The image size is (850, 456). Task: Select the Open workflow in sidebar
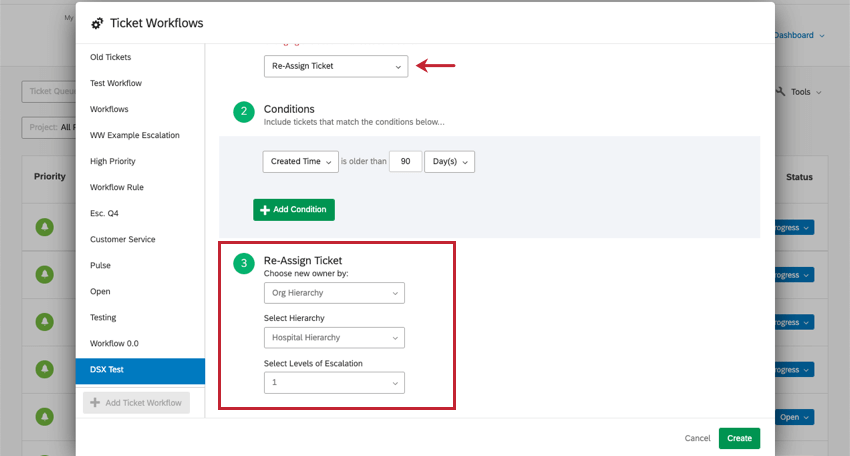(x=140, y=291)
